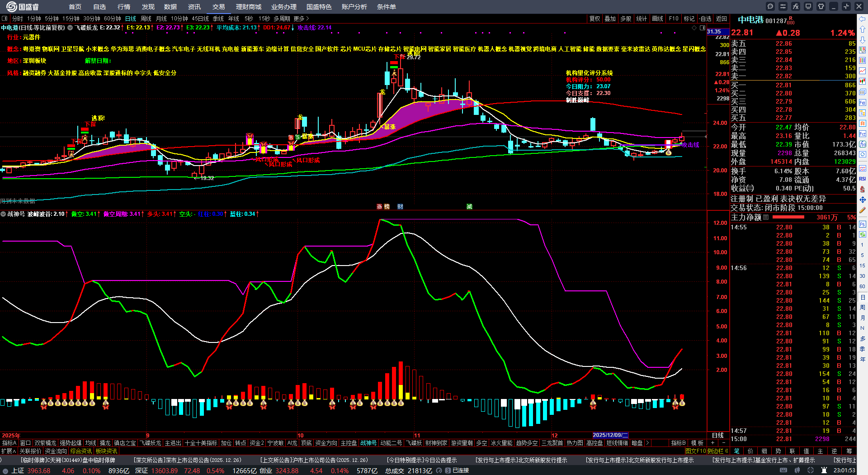Image resolution: width=868 pixels, height=475 pixels.
Task: Open the fx formula manager icon
Action: coord(796,6)
